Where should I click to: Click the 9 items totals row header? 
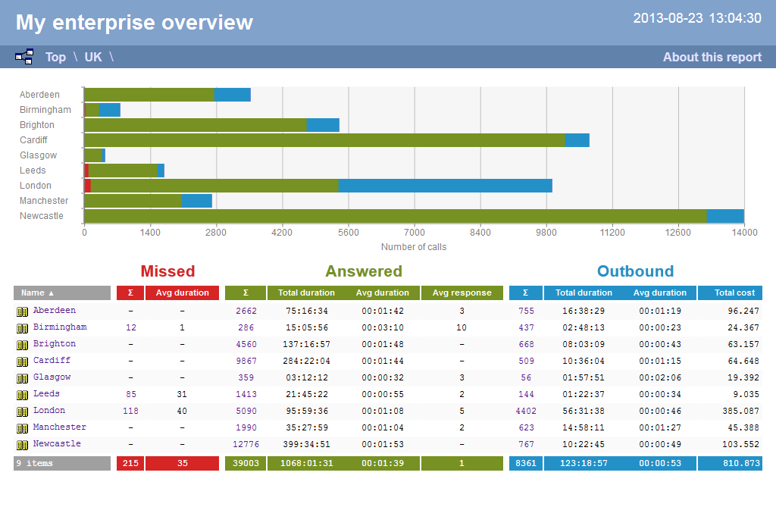[61, 462]
